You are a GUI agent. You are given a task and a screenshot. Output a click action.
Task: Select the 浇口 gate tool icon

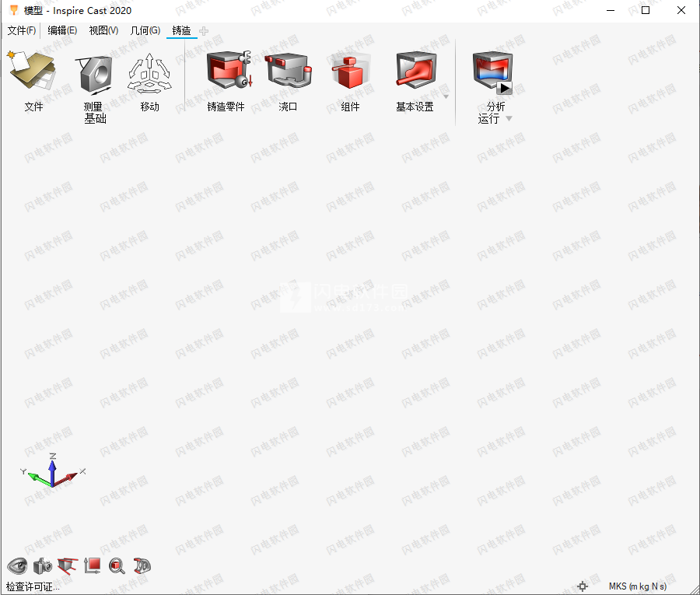click(288, 71)
